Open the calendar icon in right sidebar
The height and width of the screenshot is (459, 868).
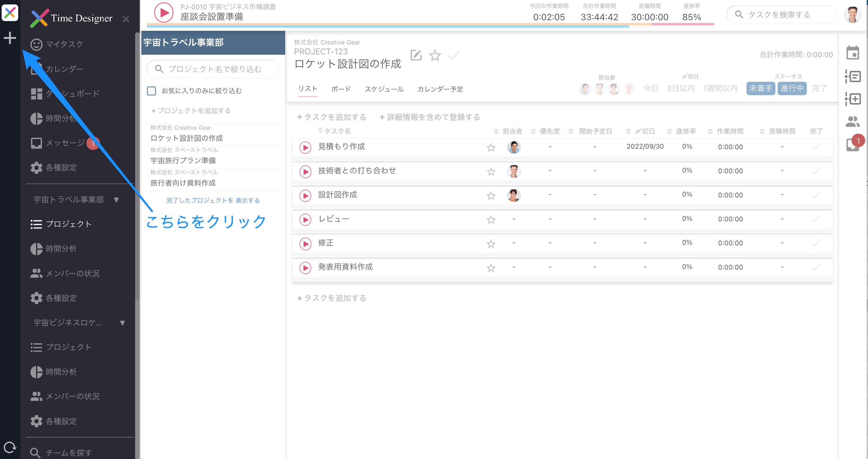[852, 53]
